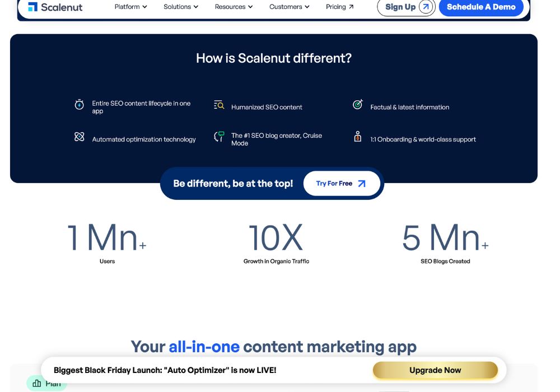Viewport: 560px width, 392px height.
Task: Expand the Resources dropdown
Action: [x=233, y=7]
